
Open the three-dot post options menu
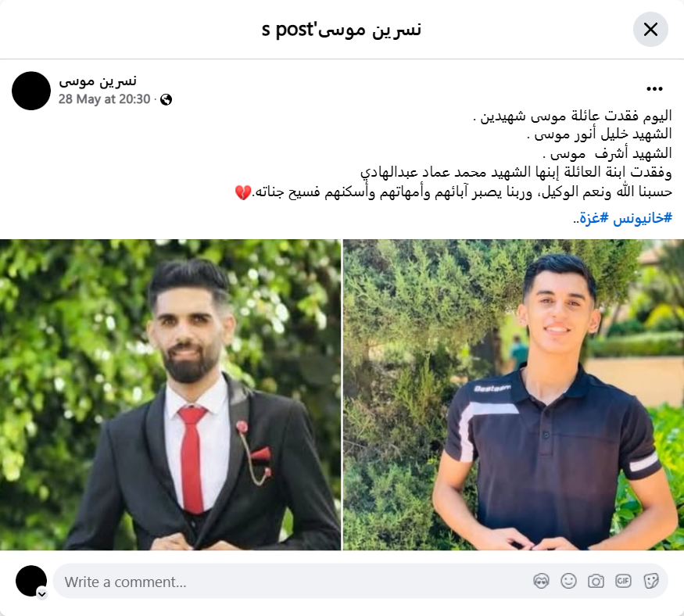pyautogui.click(x=654, y=89)
